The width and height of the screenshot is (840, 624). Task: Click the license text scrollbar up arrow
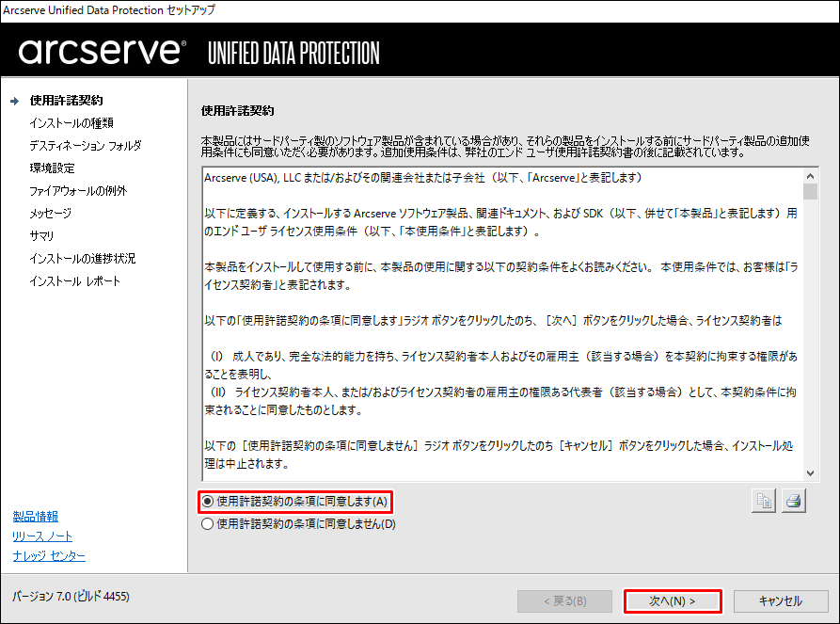[810, 176]
